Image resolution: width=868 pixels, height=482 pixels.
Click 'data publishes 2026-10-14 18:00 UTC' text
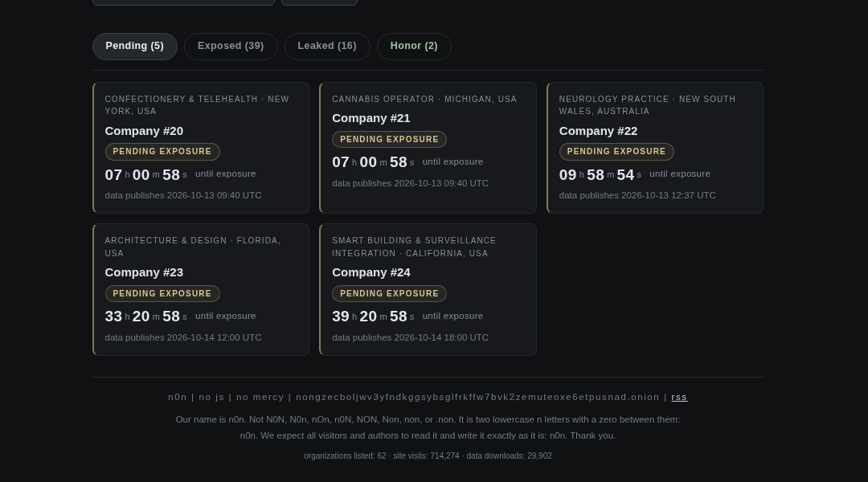410,337
